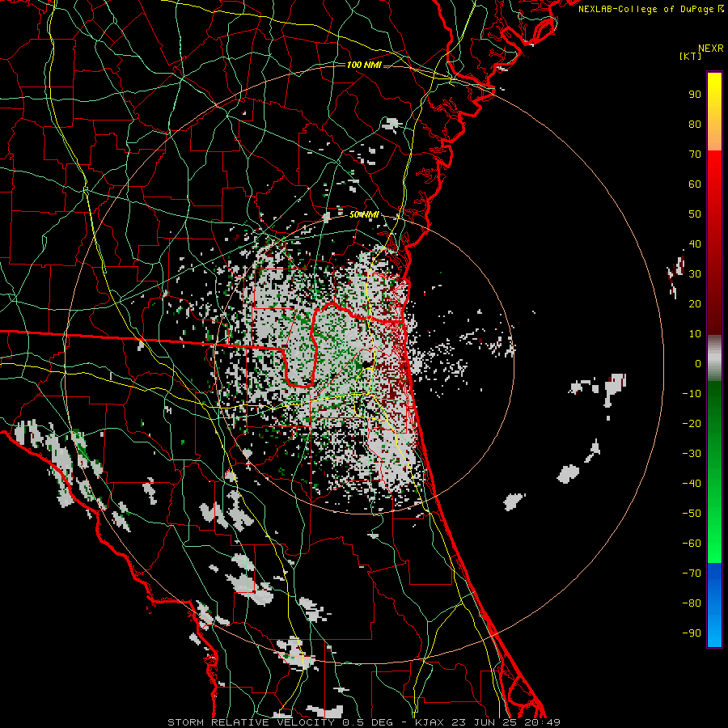Click the positive 20 knot scale value
Viewport: 728px width, 728px height.
pyautogui.click(x=695, y=303)
